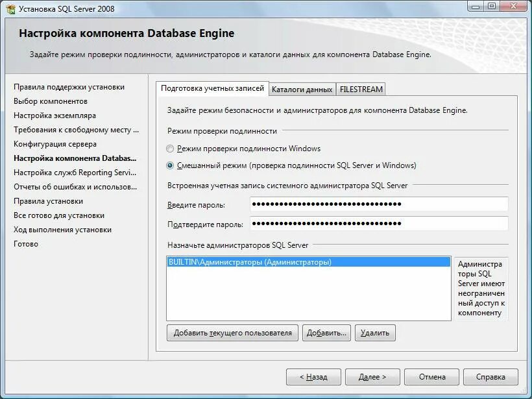Select Windows authentication mode radio button
Image resolution: width=532 pixels, height=399 pixels.
click(x=169, y=149)
